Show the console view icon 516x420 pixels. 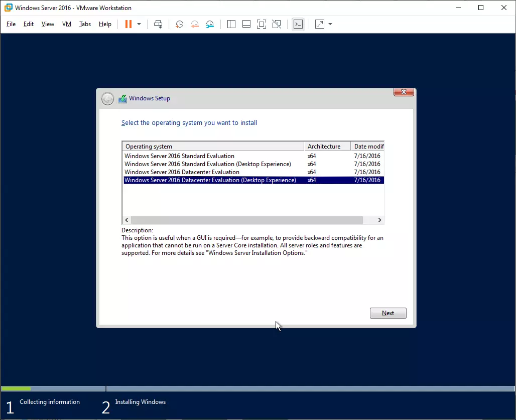pyautogui.click(x=298, y=24)
